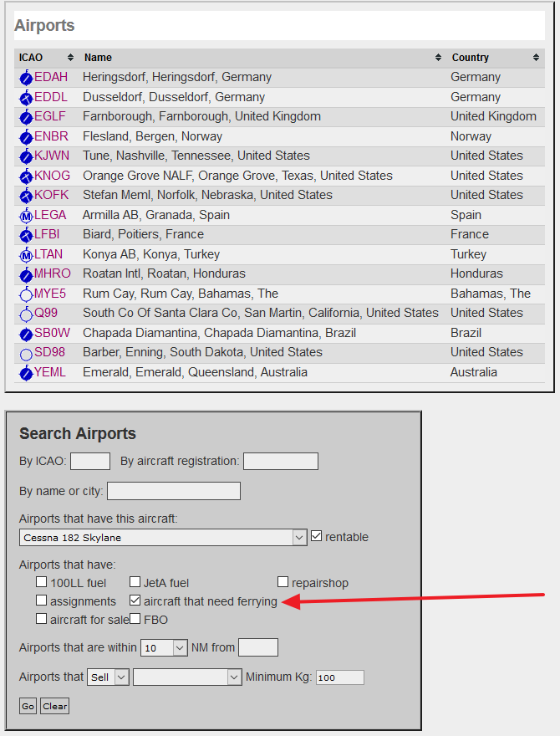This screenshot has width=560, height=736.
Task: Focus the By name or city field
Action: pyautogui.click(x=174, y=491)
